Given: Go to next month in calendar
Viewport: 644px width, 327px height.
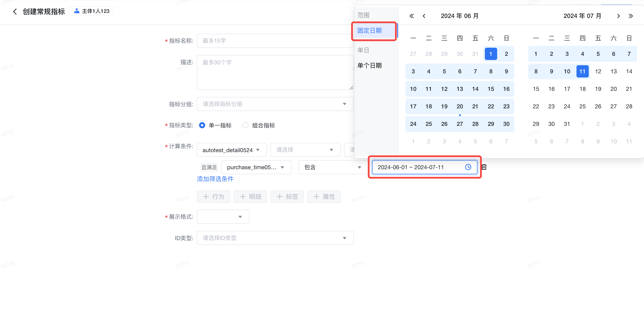Looking at the screenshot, I should click(x=619, y=16).
